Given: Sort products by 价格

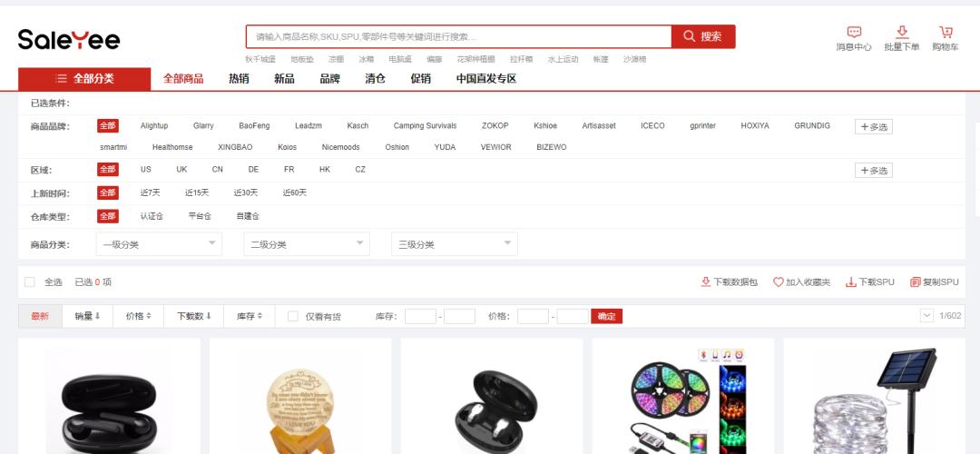Looking at the screenshot, I should tap(138, 316).
